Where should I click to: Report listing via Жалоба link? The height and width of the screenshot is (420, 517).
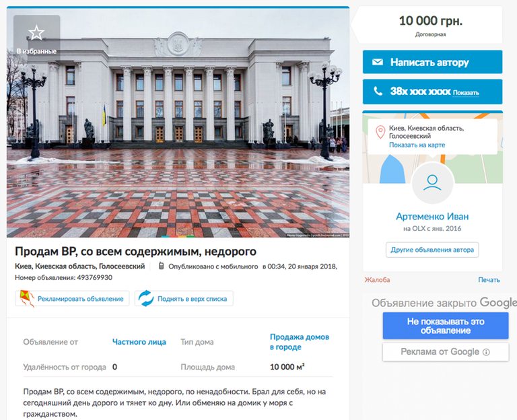[377, 280]
